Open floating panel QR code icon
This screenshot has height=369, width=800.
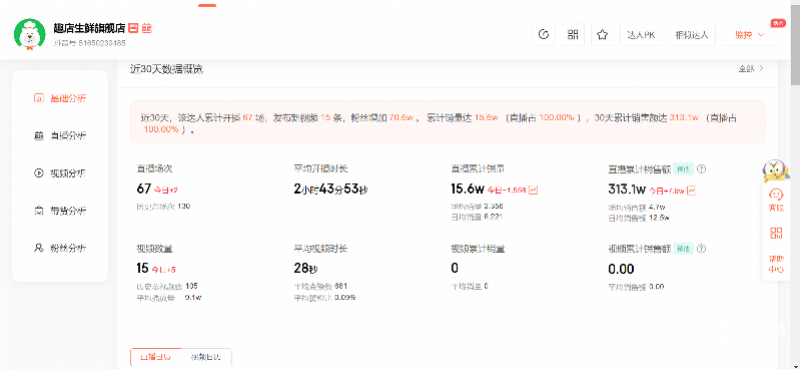[x=776, y=233]
